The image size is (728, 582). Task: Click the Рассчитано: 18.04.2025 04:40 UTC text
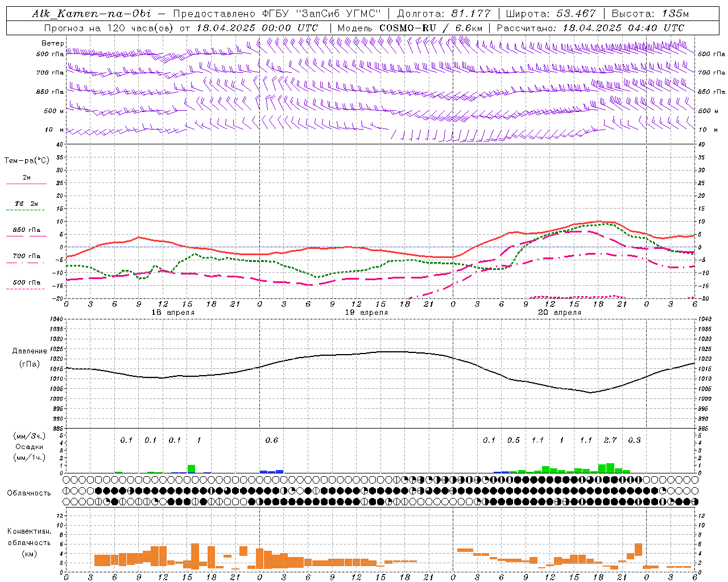click(x=590, y=28)
